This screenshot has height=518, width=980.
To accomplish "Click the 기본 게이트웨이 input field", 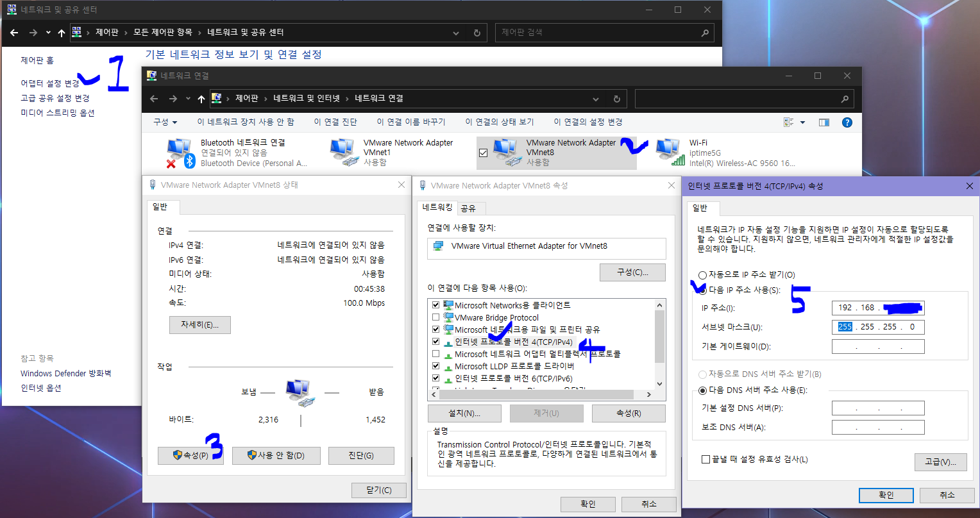I will (x=878, y=347).
